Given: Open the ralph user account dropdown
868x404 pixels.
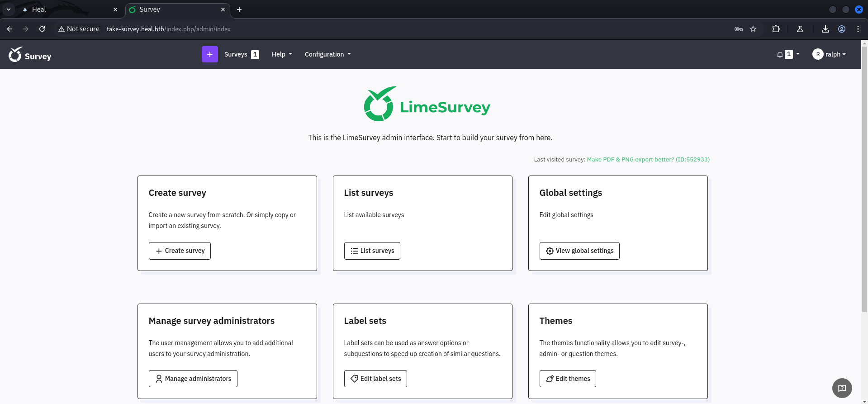Looking at the screenshot, I should [x=829, y=54].
